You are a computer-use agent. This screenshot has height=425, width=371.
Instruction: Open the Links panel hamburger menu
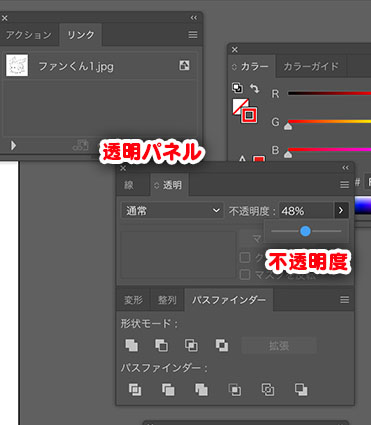coord(193,35)
